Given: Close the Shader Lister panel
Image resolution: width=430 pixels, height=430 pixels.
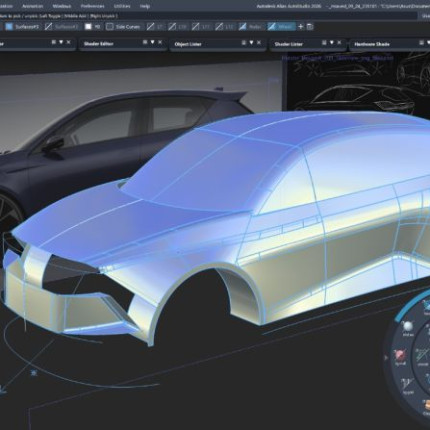Looking at the screenshot, I should pyautogui.click(x=339, y=42).
